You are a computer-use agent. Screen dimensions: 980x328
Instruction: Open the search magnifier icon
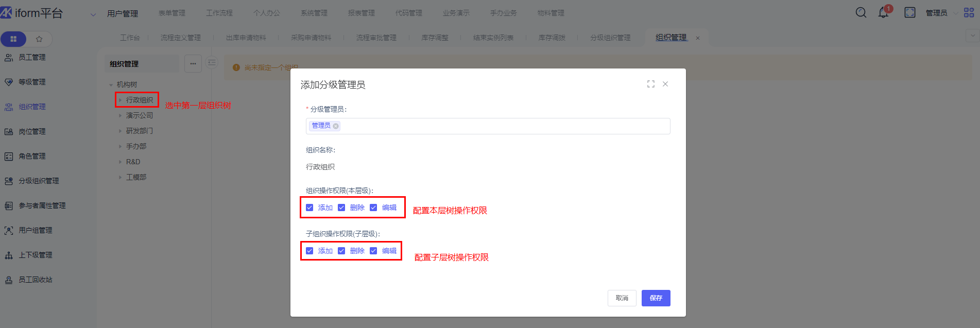(x=861, y=12)
